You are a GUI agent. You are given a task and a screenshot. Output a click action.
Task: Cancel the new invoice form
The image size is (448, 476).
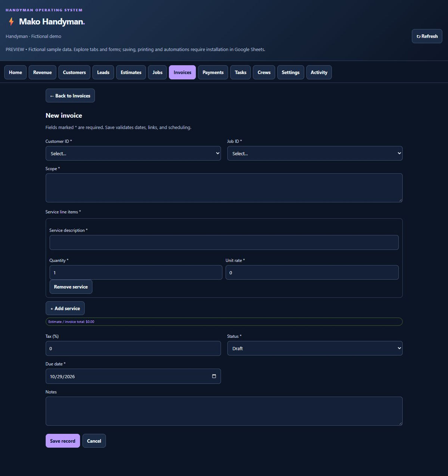pos(94,441)
